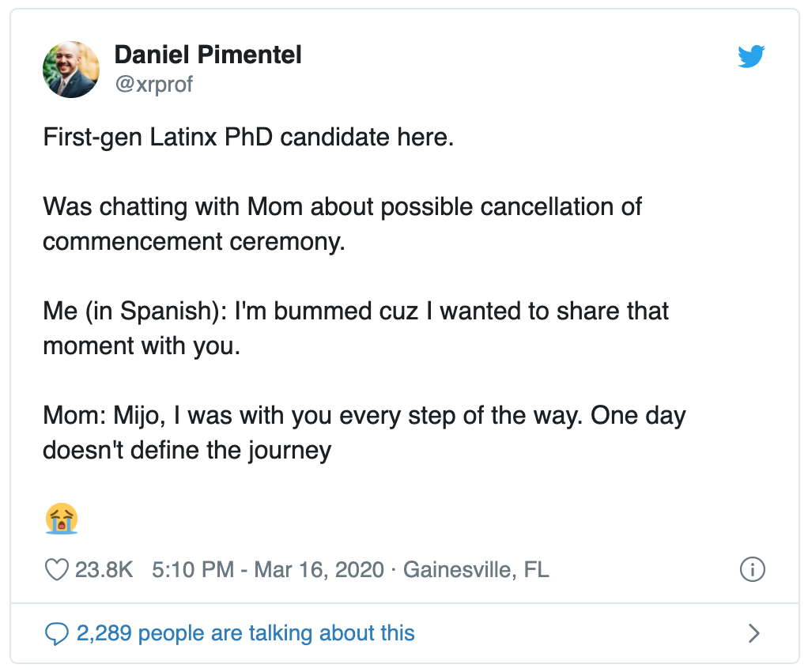Open '2,289 people are talking about this'
The height and width of the screenshot is (672, 808).
[x=246, y=633]
